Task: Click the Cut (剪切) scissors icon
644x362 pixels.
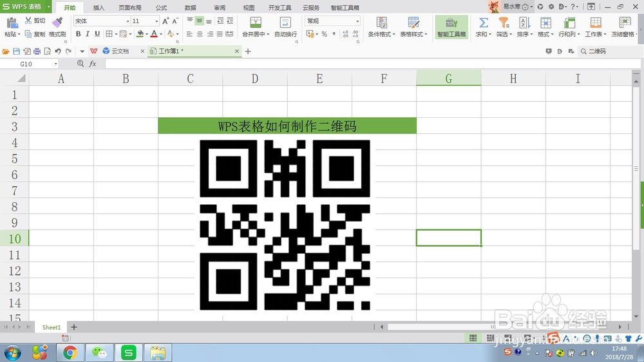Action: click(x=28, y=21)
